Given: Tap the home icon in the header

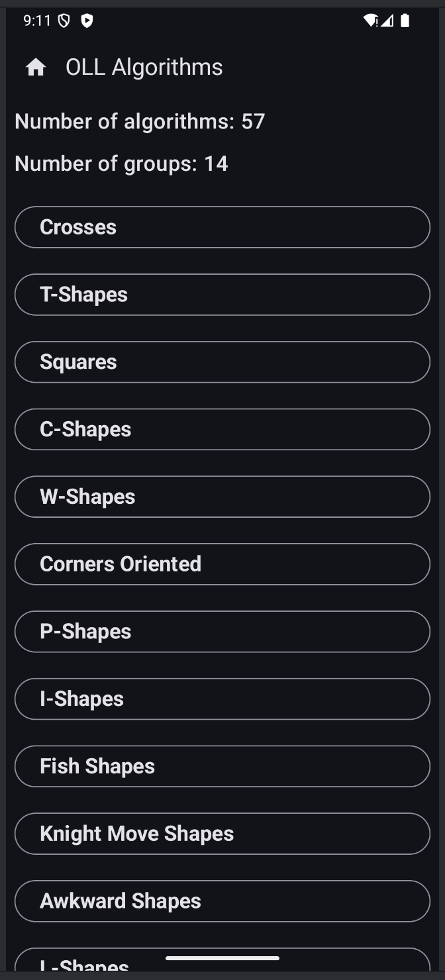Looking at the screenshot, I should pyautogui.click(x=36, y=66).
